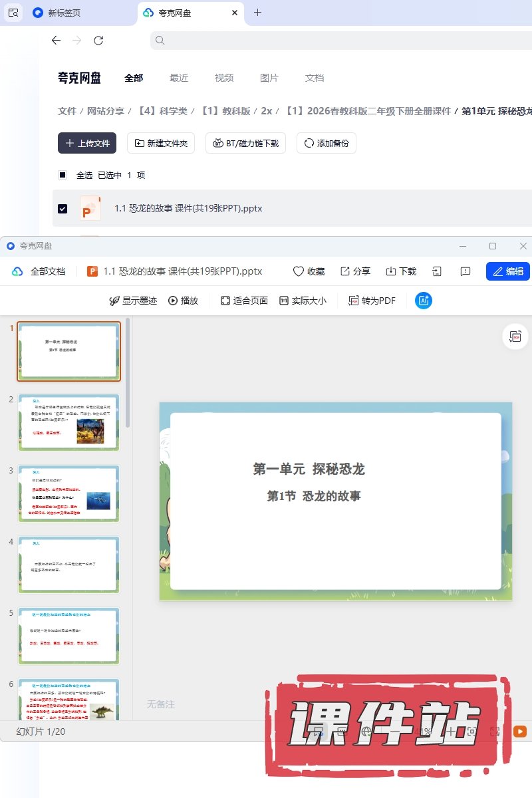The height and width of the screenshot is (798, 532).
Task: Click the browser address search field
Action: pos(332,41)
